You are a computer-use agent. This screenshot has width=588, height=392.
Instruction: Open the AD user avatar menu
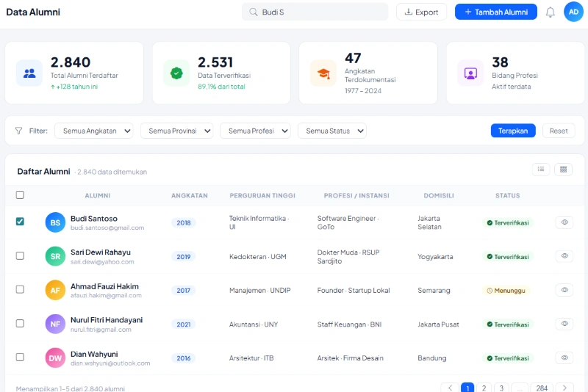pos(573,12)
